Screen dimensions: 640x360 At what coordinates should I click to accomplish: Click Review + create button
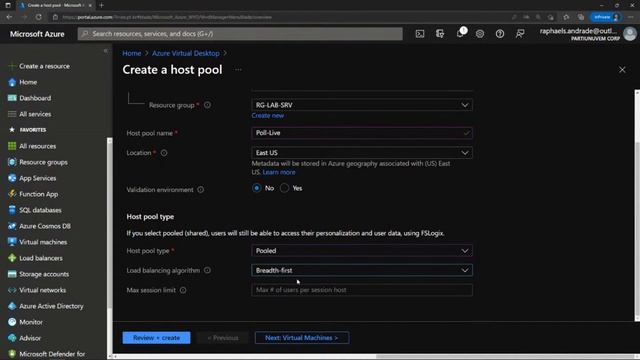(156, 338)
